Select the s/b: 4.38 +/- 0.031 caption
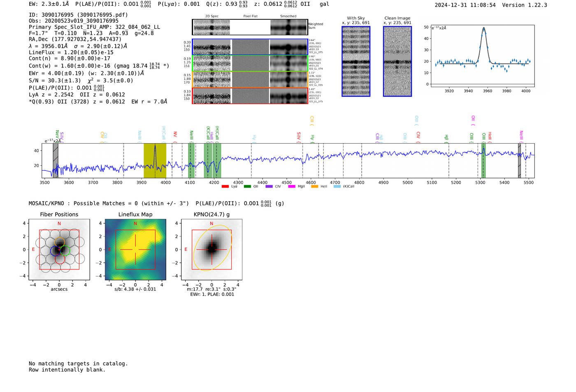The image size is (576, 392). (135, 289)
